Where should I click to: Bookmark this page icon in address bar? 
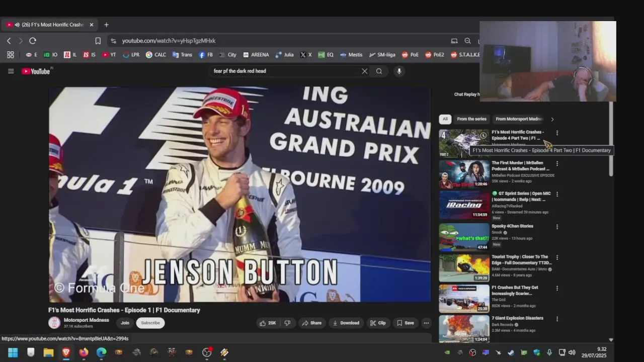98,41
